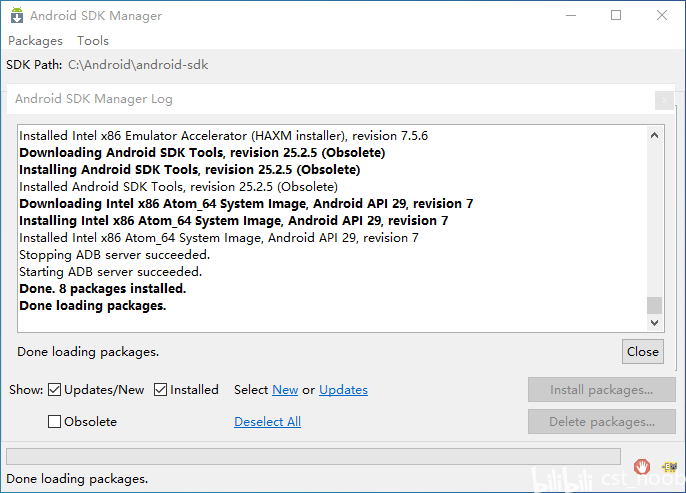Maximize the Android SDK Manager window
This screenshot has width=686, height=493.
616,16
